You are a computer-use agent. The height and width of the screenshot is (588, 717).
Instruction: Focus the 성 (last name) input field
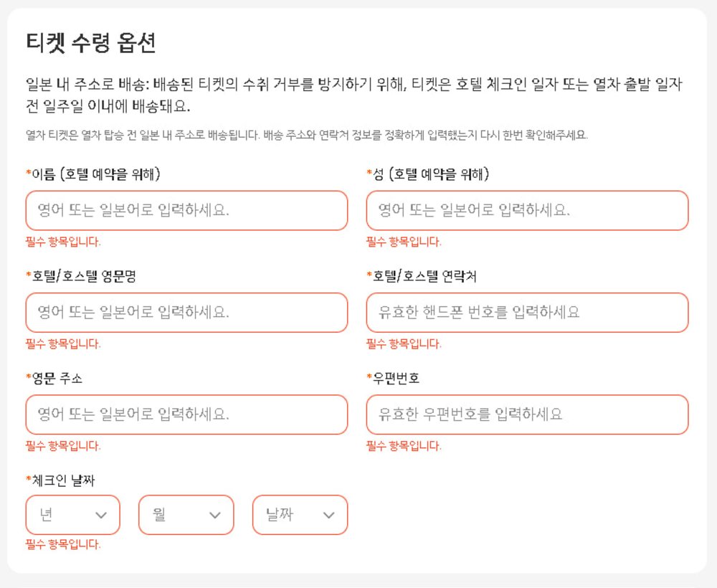(x=527, y=210)
